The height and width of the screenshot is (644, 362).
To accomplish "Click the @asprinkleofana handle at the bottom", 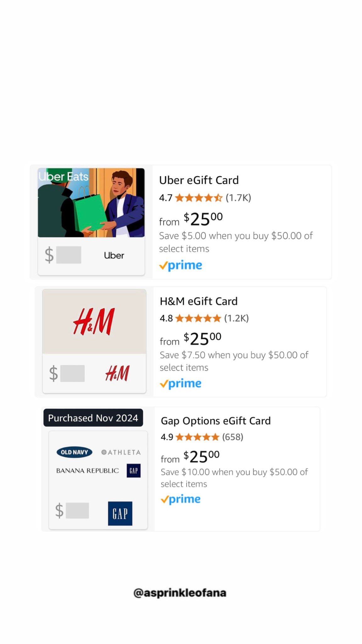I will tap(180, 592).
